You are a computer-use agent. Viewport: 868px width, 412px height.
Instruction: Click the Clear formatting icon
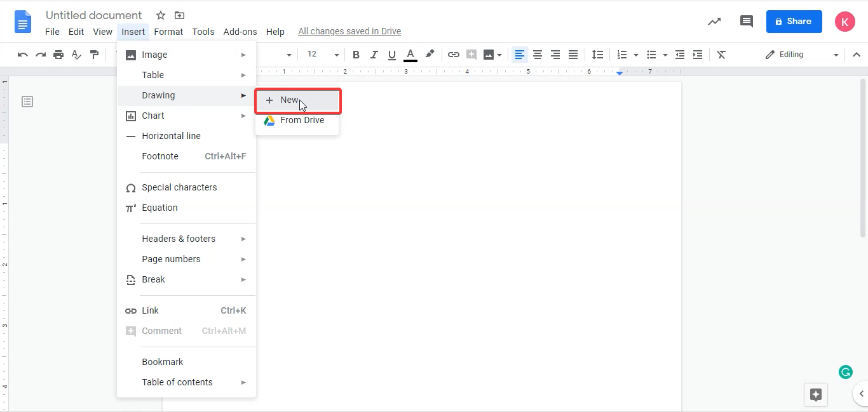[721, 55]
